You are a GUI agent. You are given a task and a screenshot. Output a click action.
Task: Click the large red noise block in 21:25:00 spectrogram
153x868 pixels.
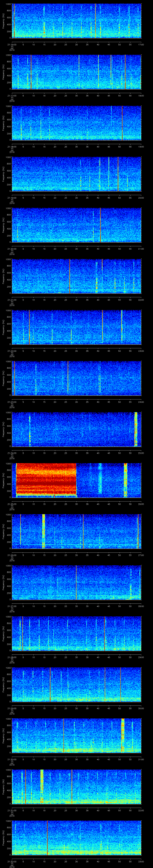click(x=46, y=479)
